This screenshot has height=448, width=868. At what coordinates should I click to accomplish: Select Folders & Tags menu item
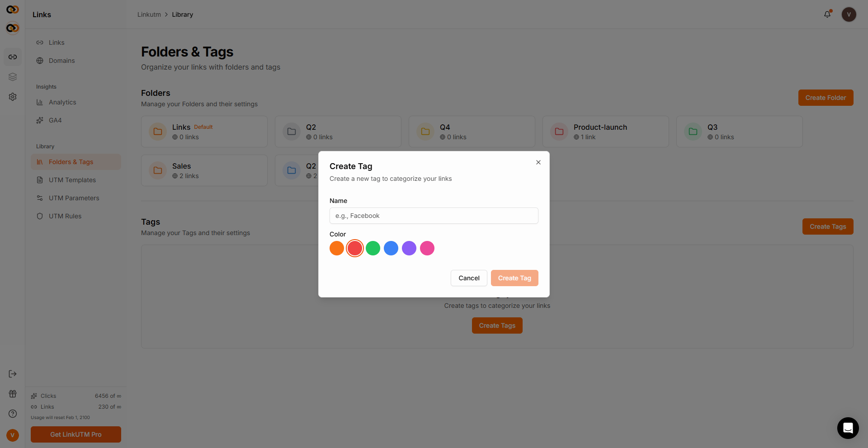click(x=76, y=162)
